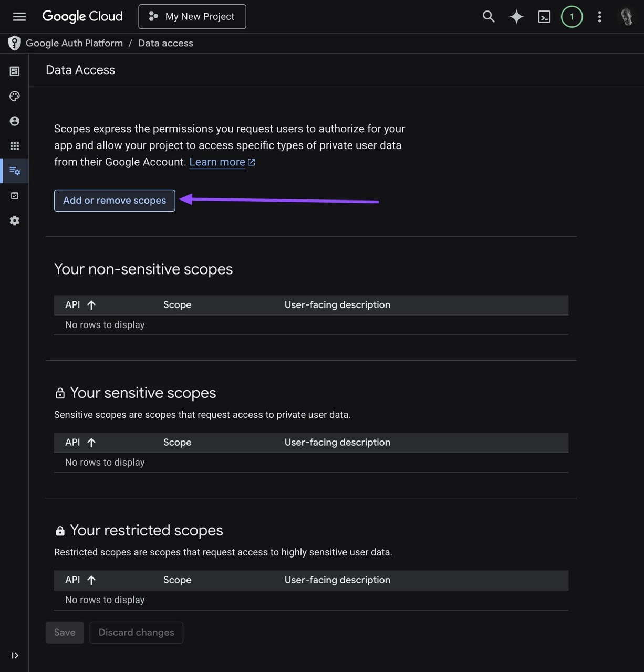View notifications via the green badge
The width and height of the screenshot is (644, 672).
coord(572,16)
